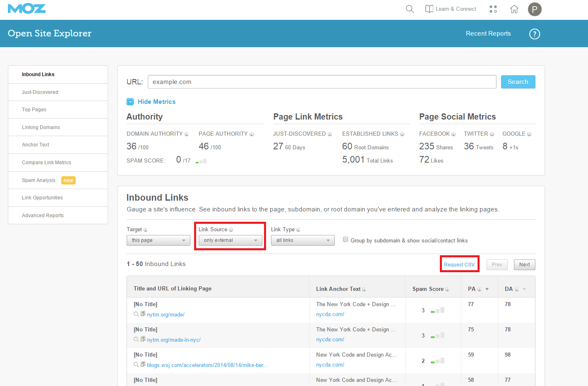Open Compare Link Metrics in sidebar

tap(58, 163)
